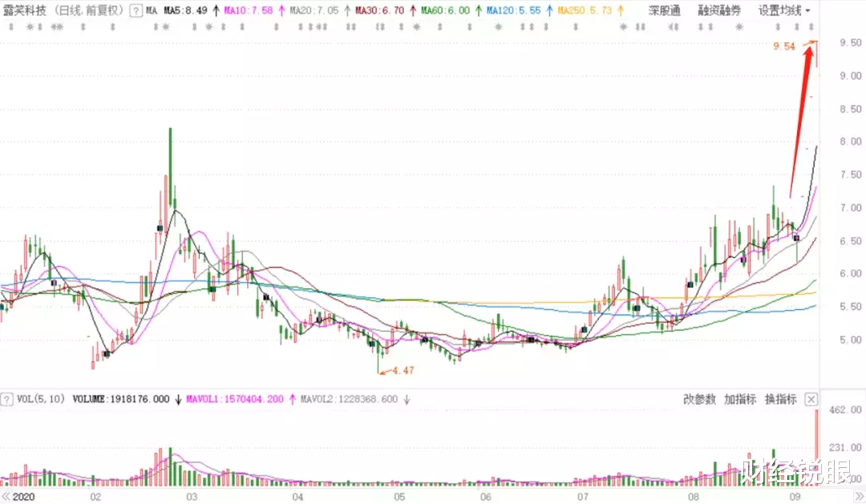
Task: Switch to the 深股通 tab
Action: [665, 9]
